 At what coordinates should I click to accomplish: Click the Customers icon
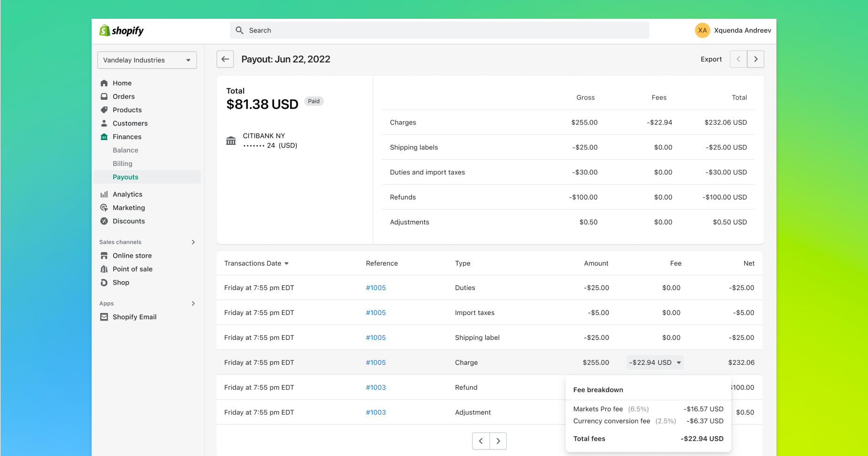tap(104, 123)
